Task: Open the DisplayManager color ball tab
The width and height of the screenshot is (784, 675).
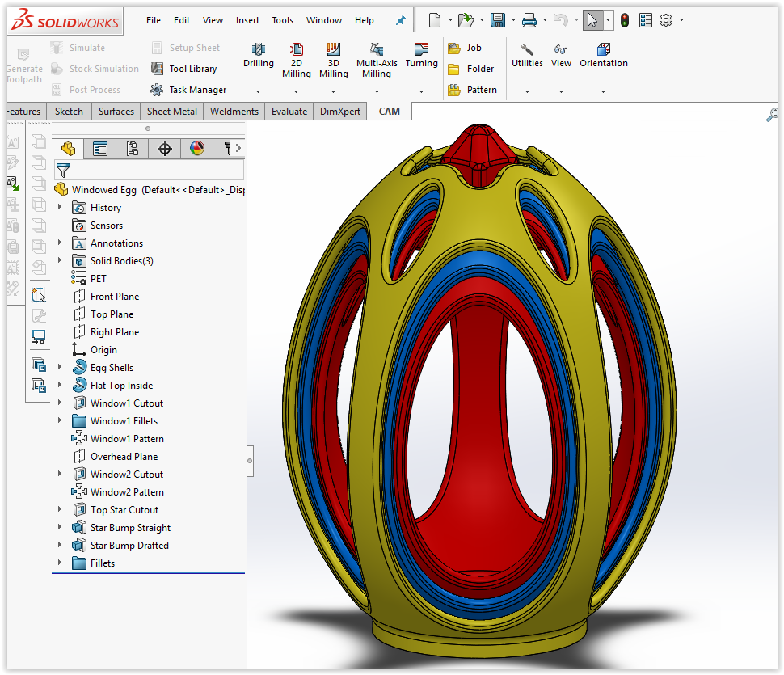Action: (197, 149)
